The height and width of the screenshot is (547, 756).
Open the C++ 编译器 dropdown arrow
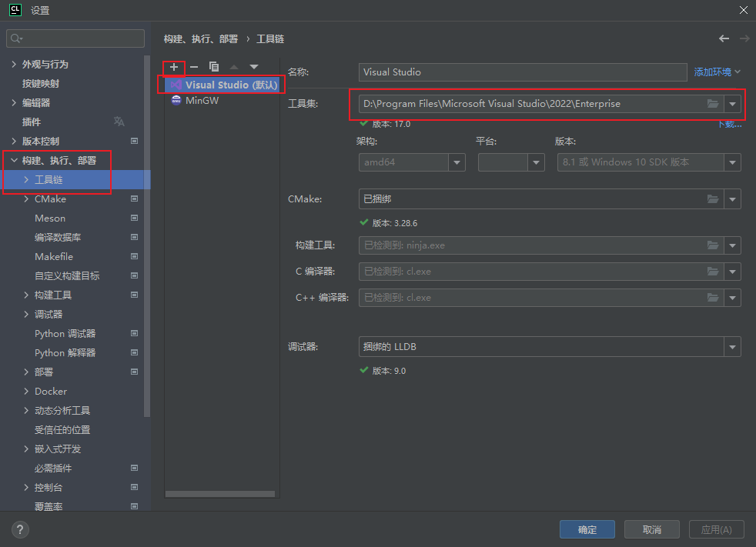click(732, 298)
